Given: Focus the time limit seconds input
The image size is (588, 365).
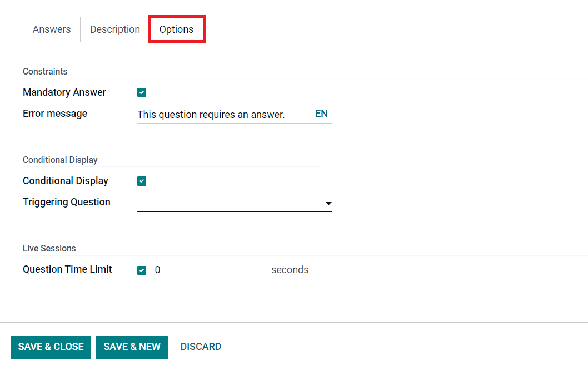Looking at the screenshot, I should point(212,270).
